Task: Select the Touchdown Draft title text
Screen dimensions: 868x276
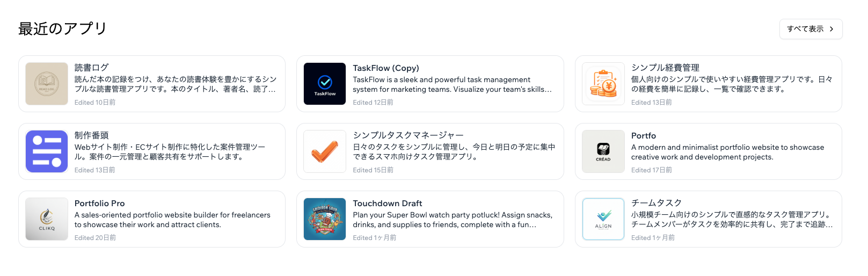Action: coord(388,204)
